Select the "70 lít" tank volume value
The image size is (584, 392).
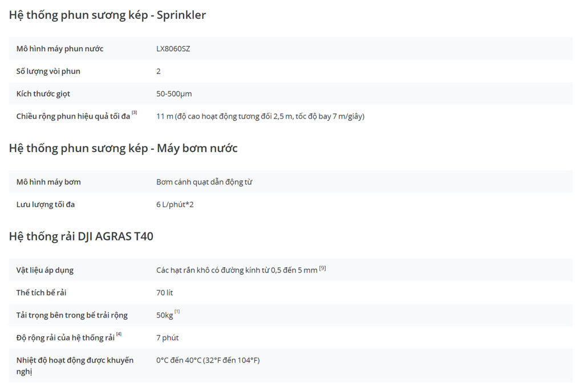(165, 292)
